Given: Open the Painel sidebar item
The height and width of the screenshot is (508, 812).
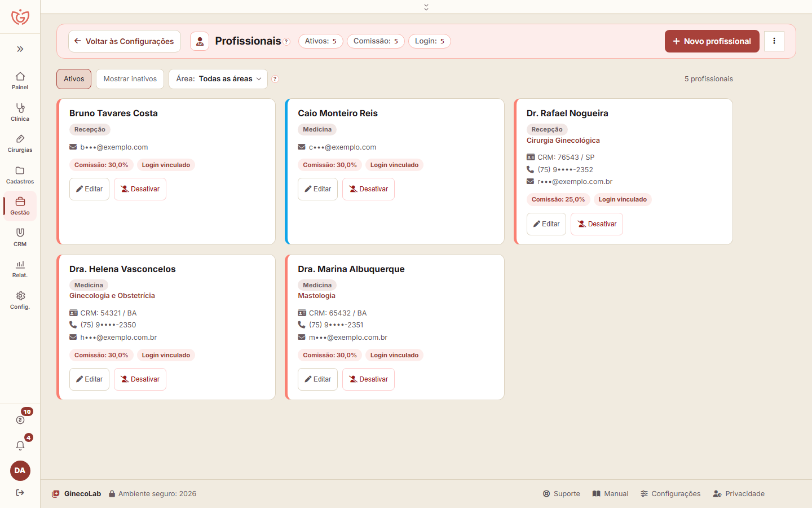Looking at the screenshot, I should (x=20, y=80).
